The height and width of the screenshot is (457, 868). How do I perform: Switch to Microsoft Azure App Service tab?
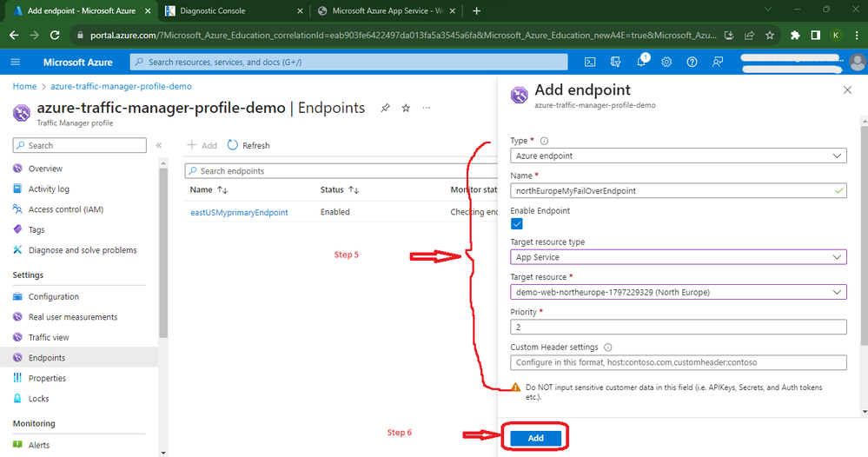(386, 11)
